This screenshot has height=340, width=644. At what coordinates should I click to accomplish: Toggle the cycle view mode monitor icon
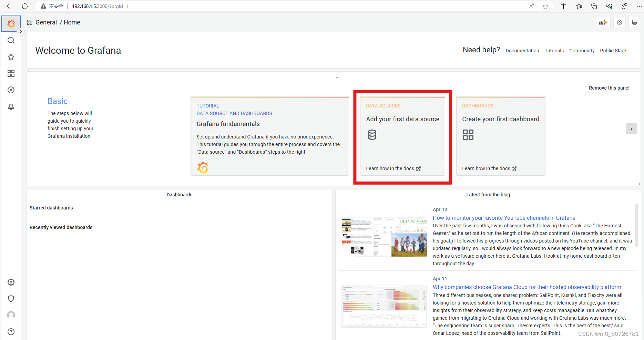pyautogui.click(x=634, y=22)
